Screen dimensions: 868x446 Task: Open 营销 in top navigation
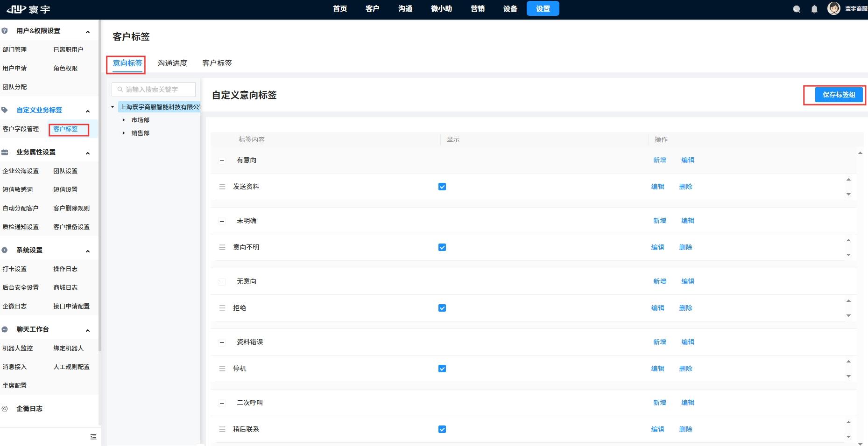478,9
